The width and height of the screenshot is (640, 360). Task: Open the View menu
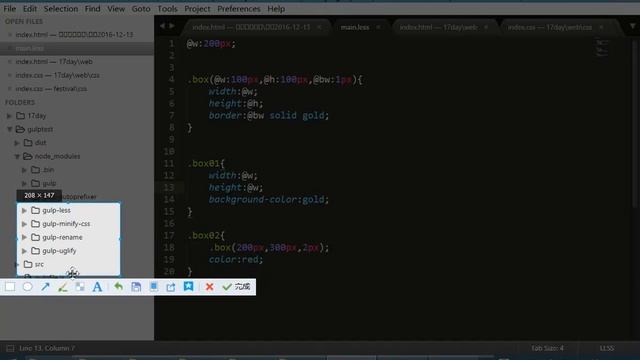click(x=116, y=9)
